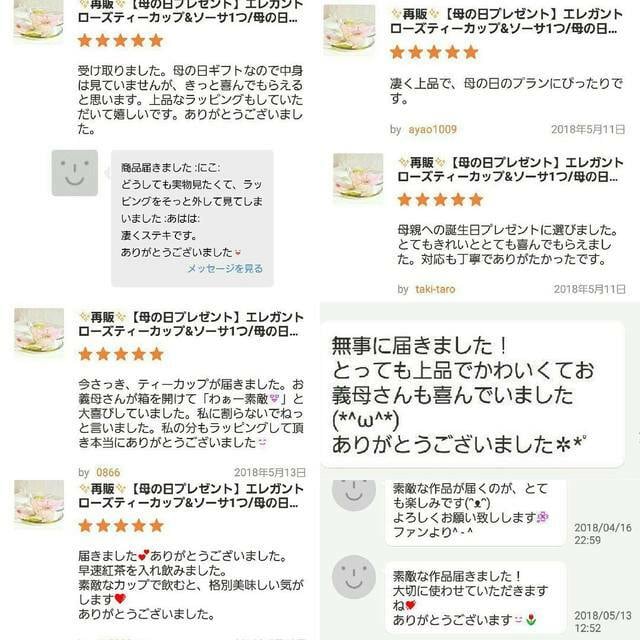Select the gray smiley avatar beside 商品届きました message
The height and width of the screenshot is (640, 640).
click(x=75, y=173)
